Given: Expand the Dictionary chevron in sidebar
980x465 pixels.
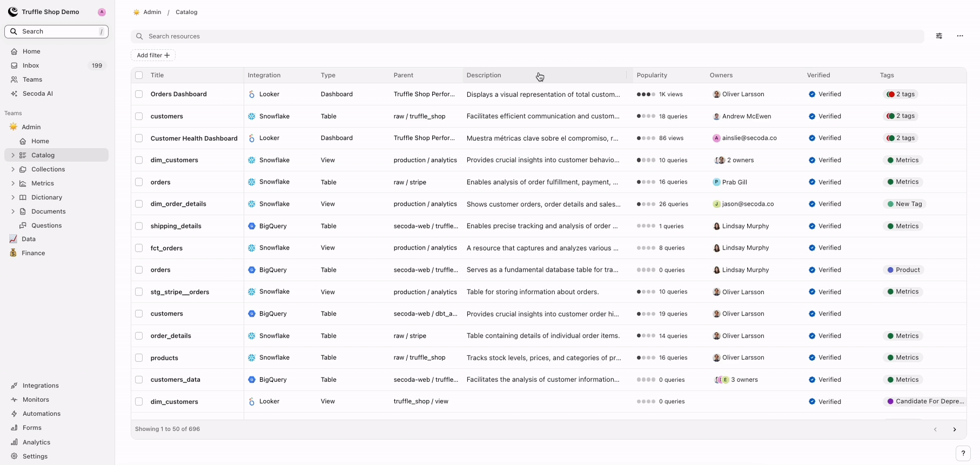Looking at the screenshot, I should pos(13,197).
